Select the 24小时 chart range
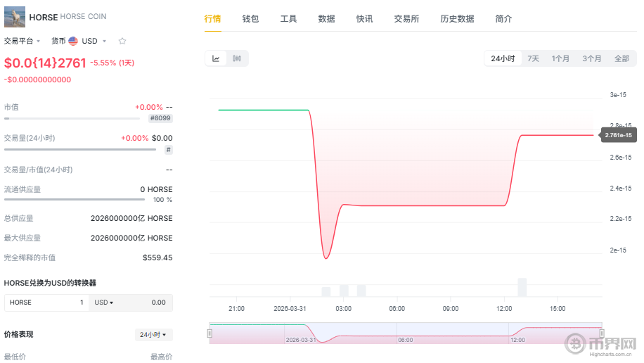The width and height of the screenshot is (644, 363). click(x=503, y=59)
